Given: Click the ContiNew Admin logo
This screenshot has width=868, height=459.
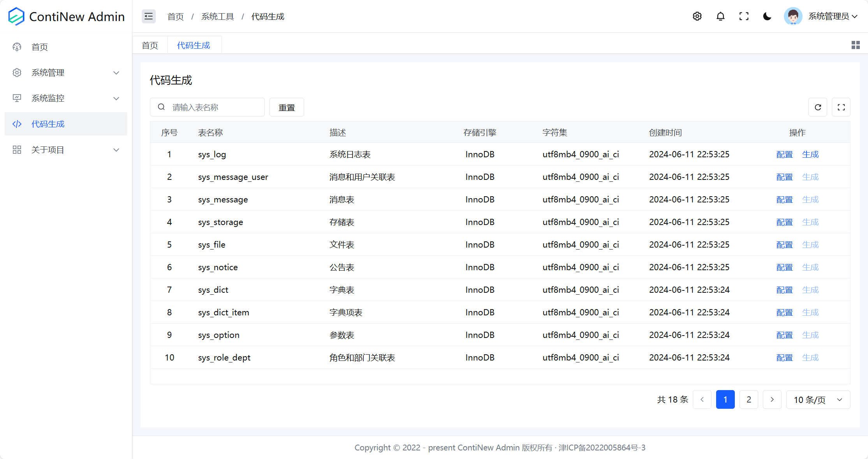Looking at the screenshot, I should pyautogui.click(x=16, y=16).
